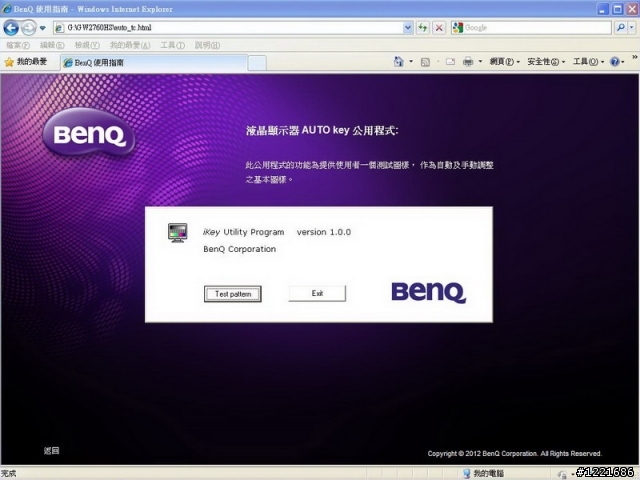Click the Internet Explorer icon in title bar
This screenshot has width=640, height=480.
[x=7, y=9]
